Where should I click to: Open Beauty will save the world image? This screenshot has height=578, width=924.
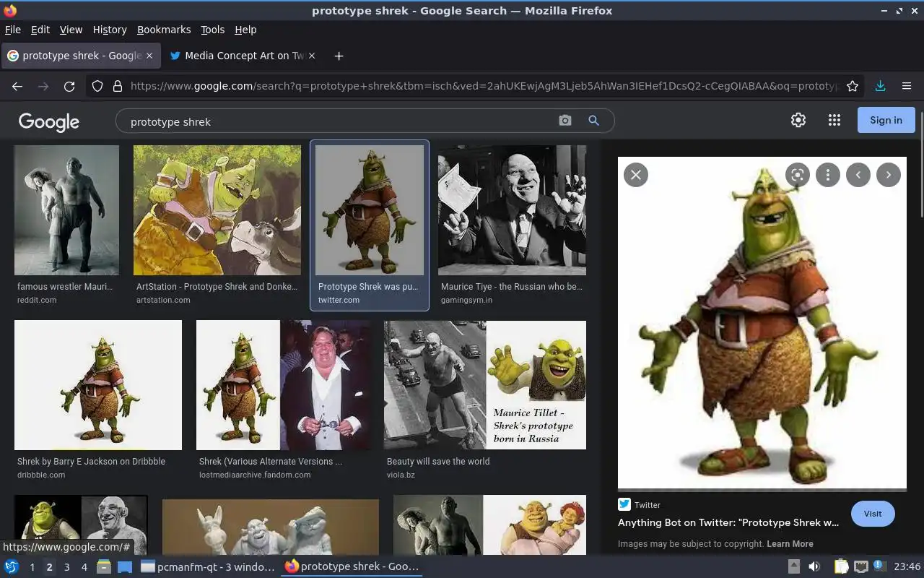coord(485,385)
